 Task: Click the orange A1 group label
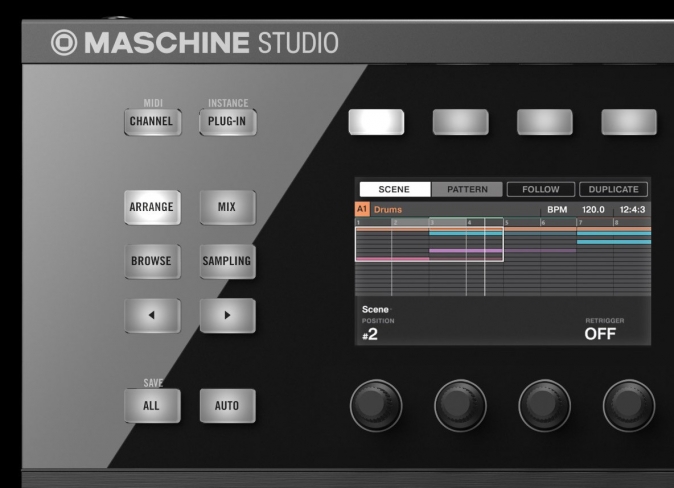pyautogui.click(x=362, y=209)
